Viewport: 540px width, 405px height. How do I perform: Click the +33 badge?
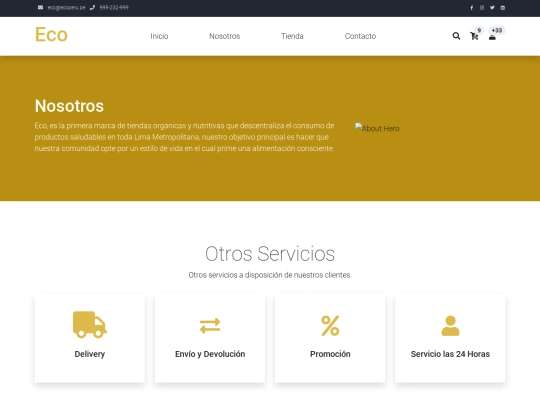click(497, 30)
